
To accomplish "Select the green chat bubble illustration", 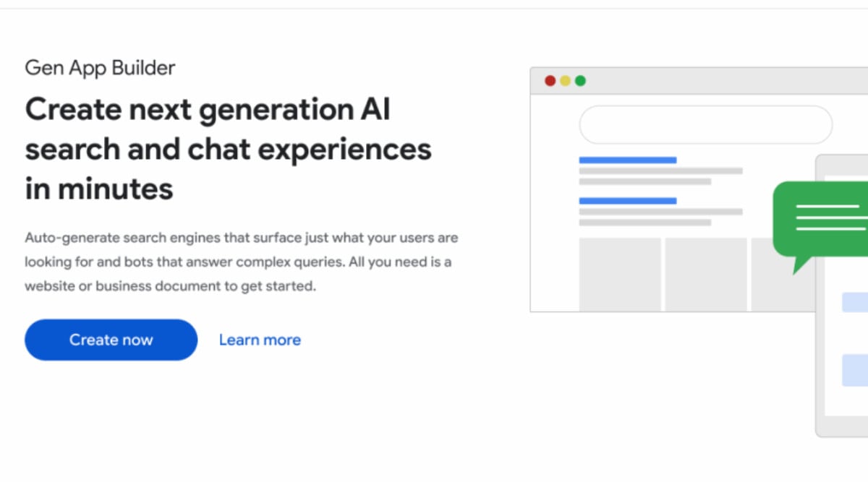I will click(825, 220).
